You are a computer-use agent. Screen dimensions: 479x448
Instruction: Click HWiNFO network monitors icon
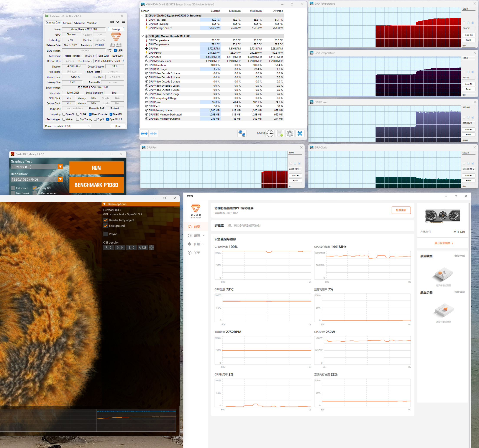point(242,133)
